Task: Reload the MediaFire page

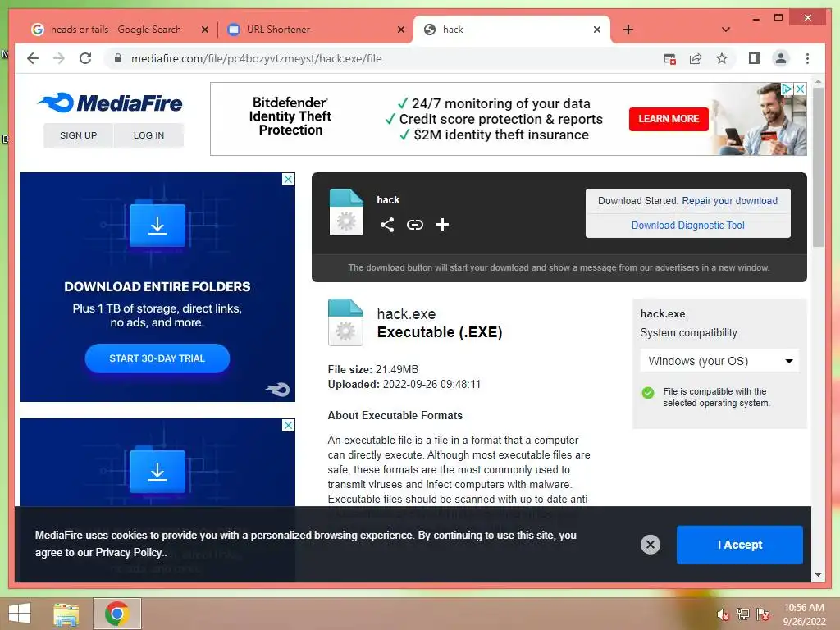Action: (x=85, y=58)
